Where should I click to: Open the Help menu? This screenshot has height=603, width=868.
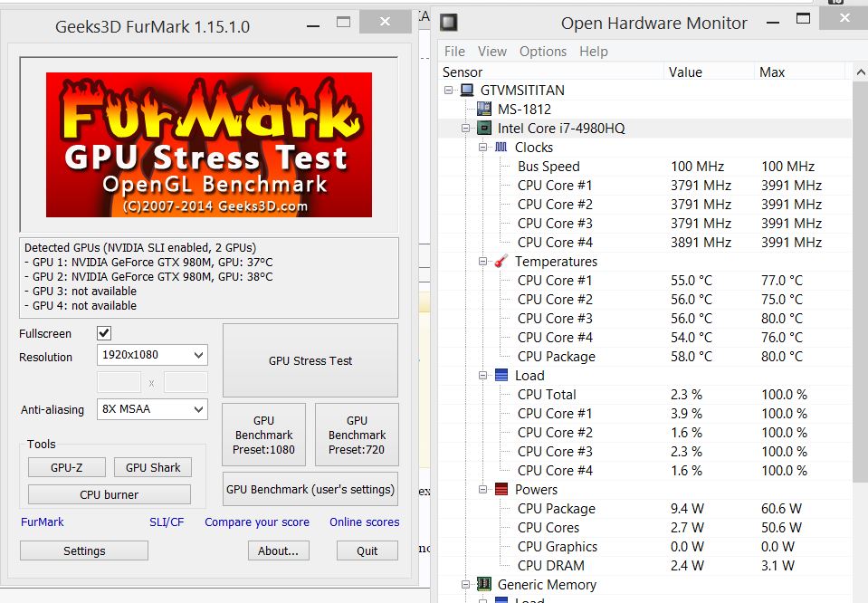click(594, 52)
